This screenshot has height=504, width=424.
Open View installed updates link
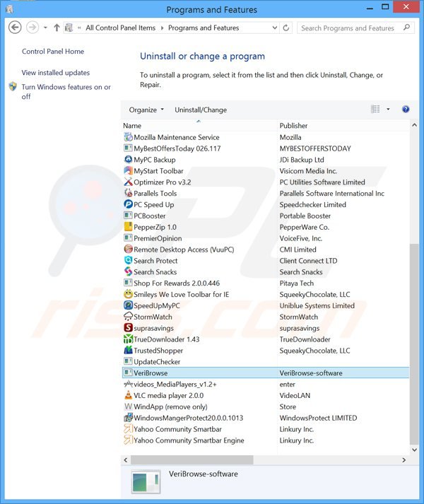tap(56, 73)
